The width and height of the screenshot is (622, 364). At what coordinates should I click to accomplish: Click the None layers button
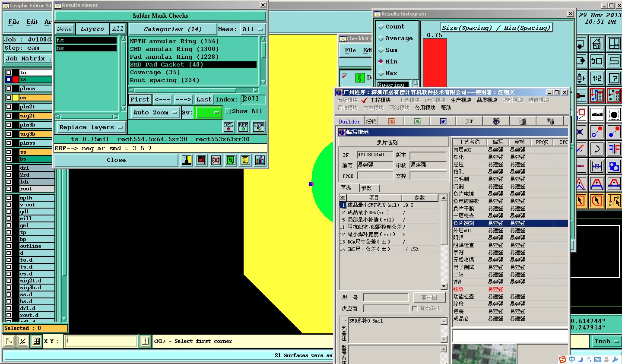point(64,29)
